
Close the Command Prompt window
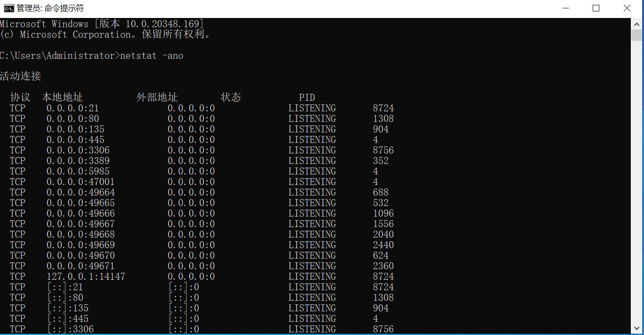tap(627, 8)
